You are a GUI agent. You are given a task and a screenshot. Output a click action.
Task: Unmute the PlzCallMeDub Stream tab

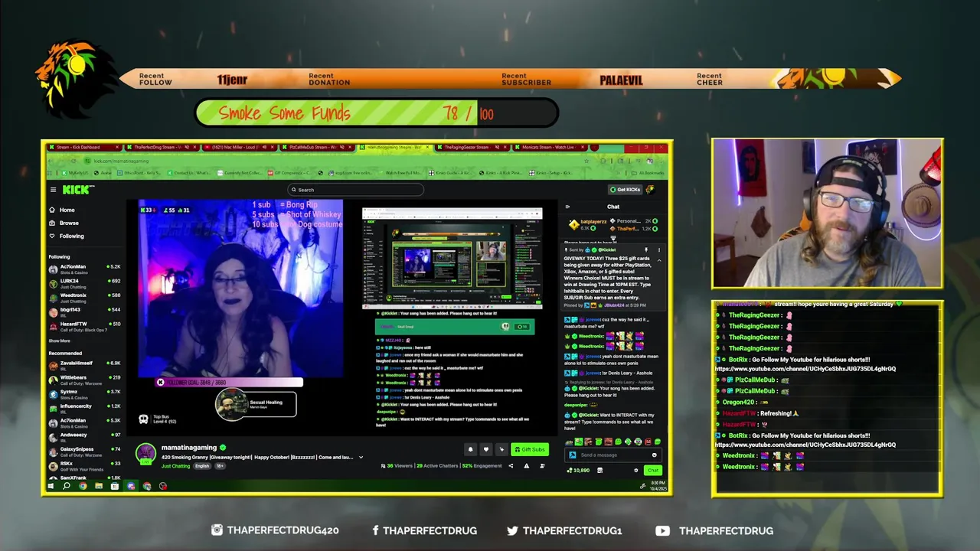tap(341, 147)
